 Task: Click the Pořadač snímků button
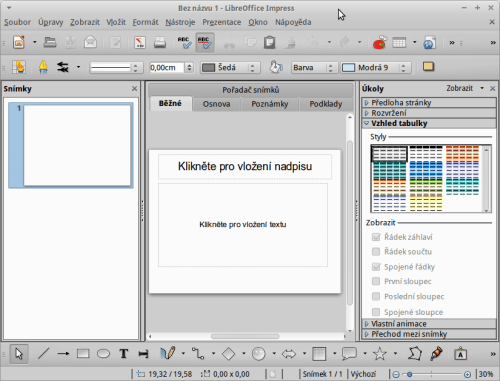click(251, 90)
